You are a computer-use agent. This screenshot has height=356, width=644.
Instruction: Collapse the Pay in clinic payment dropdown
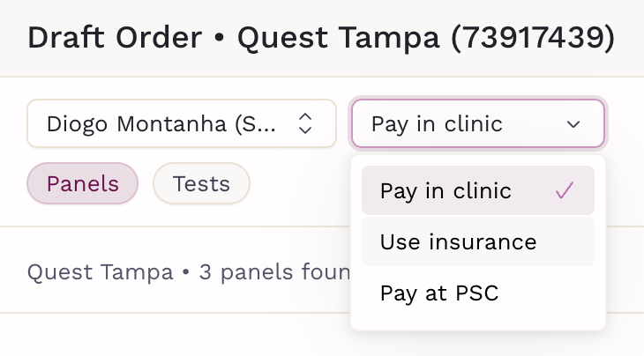477,123
